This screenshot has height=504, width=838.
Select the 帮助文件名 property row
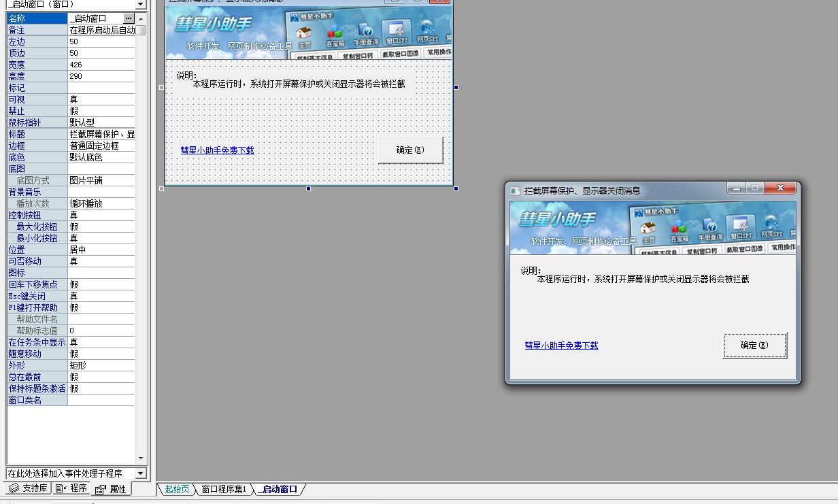(71, 319)
